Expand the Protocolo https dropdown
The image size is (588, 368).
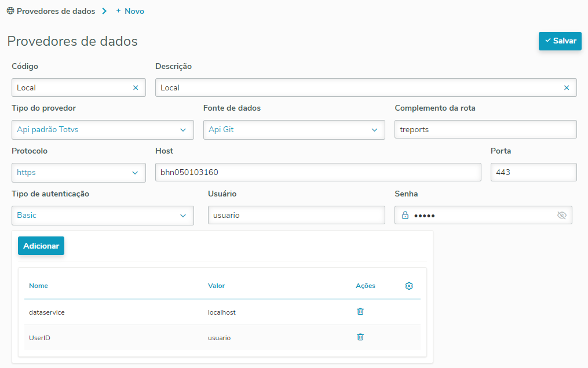[x=135, y=173]
